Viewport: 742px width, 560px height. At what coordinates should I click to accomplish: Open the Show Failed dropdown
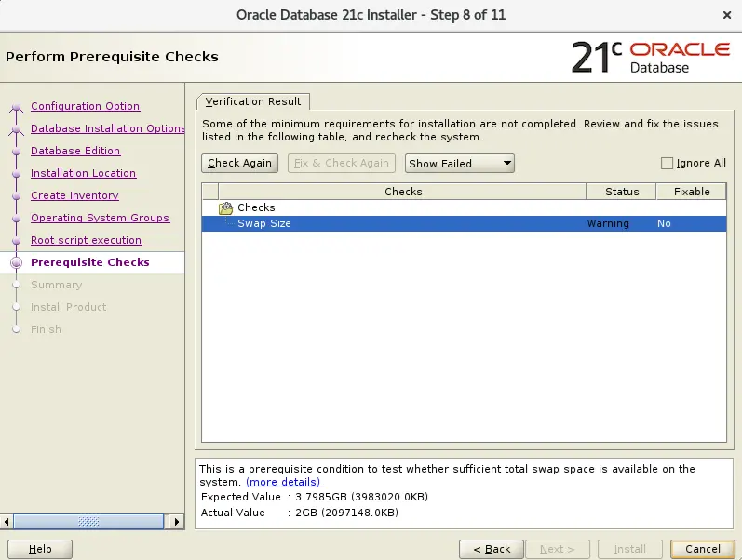point(459,163)
